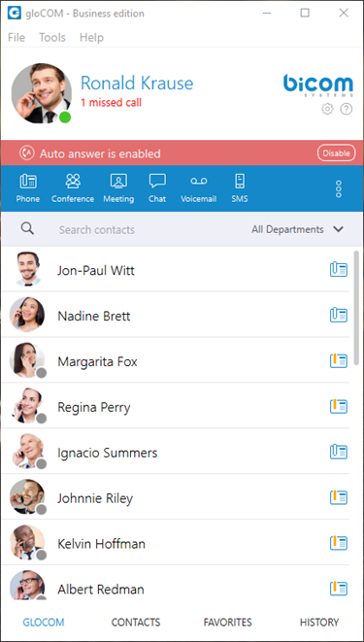The width and height of the screenshot is (364, 642).
Task: Click Ronald Krause's profile photo
Action: [x=42, y=93]
